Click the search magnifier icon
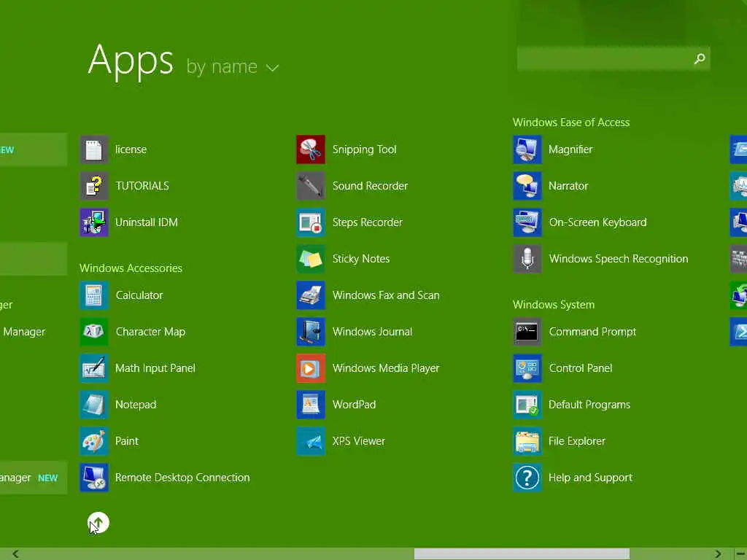This screenshot has width=747, height=560. (700, 58)
